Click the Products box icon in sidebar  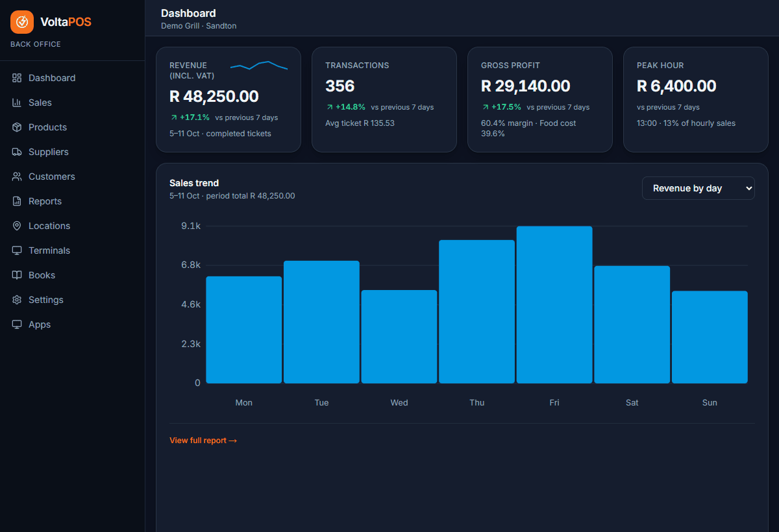click(x=17, y=127)
